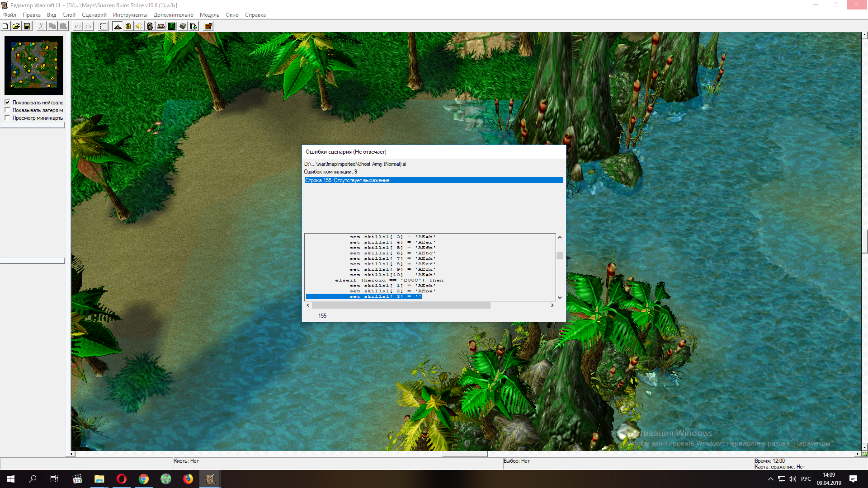Open the Trigger Editor (letter a icon)
The height and width of the screenshot is (488, 868).
[x=128, y=26]
